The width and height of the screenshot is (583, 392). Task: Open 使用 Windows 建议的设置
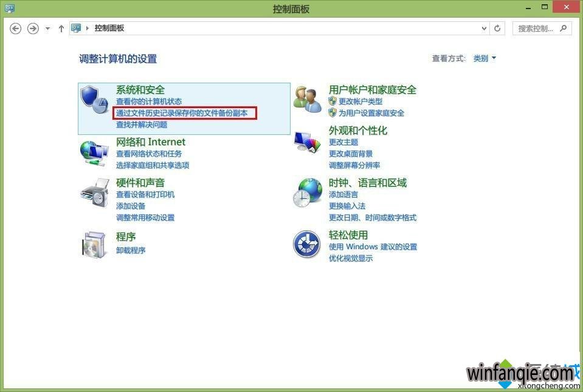[373, 247]
